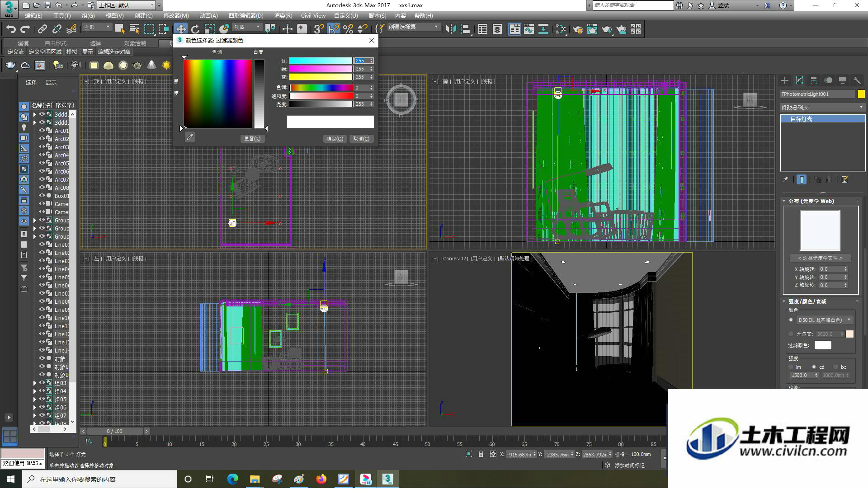Image resolution: width=868 pixels, height=489 pixels.
Task: Open the Utilities wrench panel tab
Action: point(857,80)
